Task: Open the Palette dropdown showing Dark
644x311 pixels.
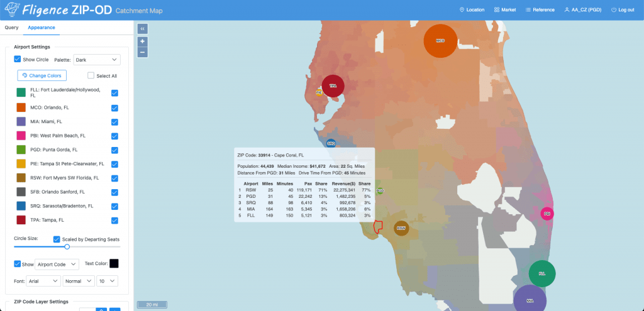Action: pos(97,60)
